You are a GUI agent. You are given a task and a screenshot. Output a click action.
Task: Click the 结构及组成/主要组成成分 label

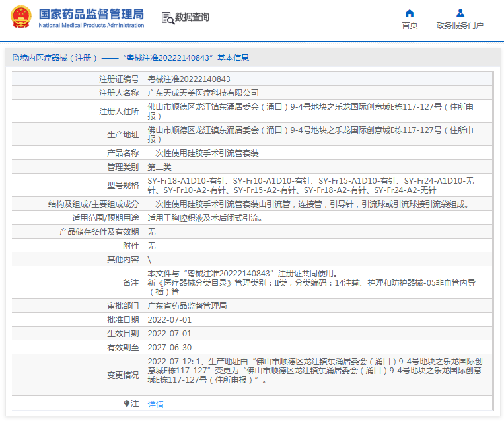[94, 204]
